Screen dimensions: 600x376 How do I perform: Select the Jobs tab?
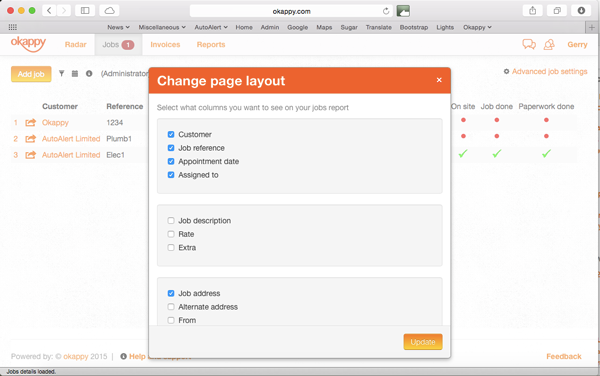tap(118, 44)
